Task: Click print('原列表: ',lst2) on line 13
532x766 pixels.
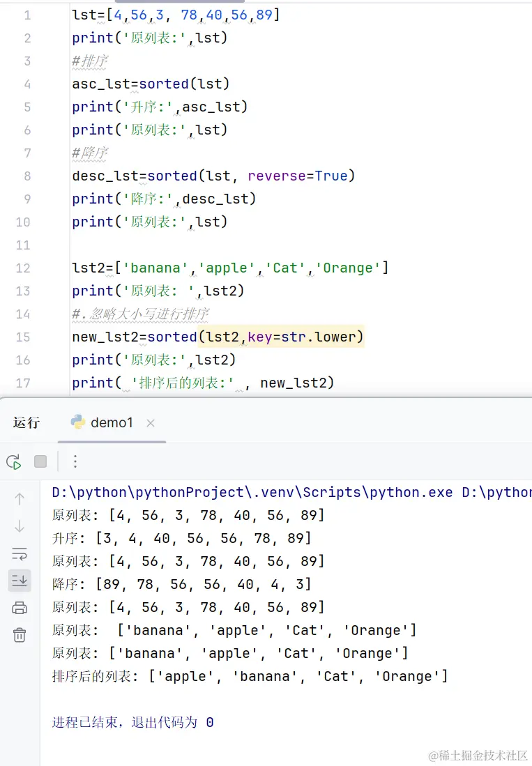Action: click(x=158, y=291)
